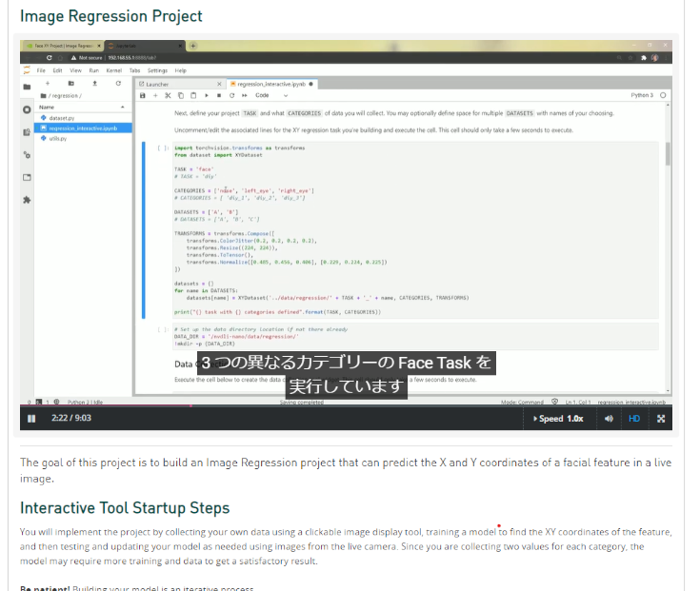Sort files by Name column header
The image size is (700, 591).
coord(47,108)
